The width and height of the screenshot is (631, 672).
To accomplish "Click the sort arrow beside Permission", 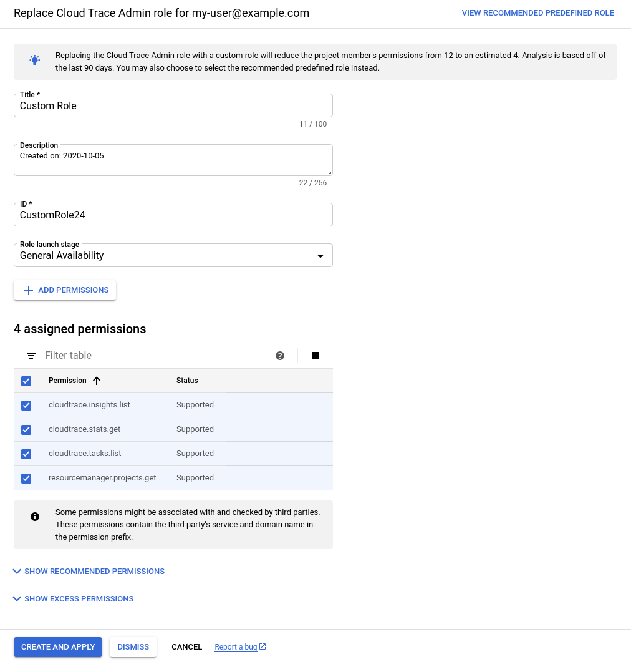I will click(97, 381).
